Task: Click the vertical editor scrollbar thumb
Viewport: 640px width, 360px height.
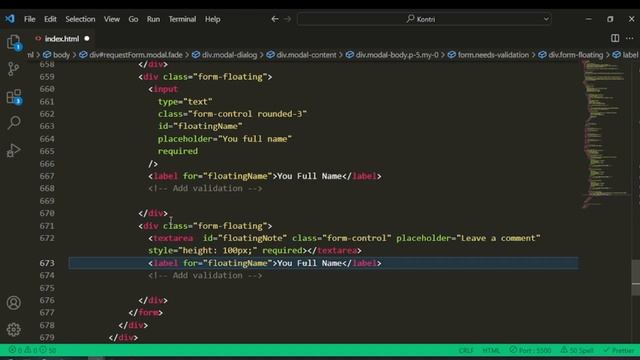Action: 636,278
